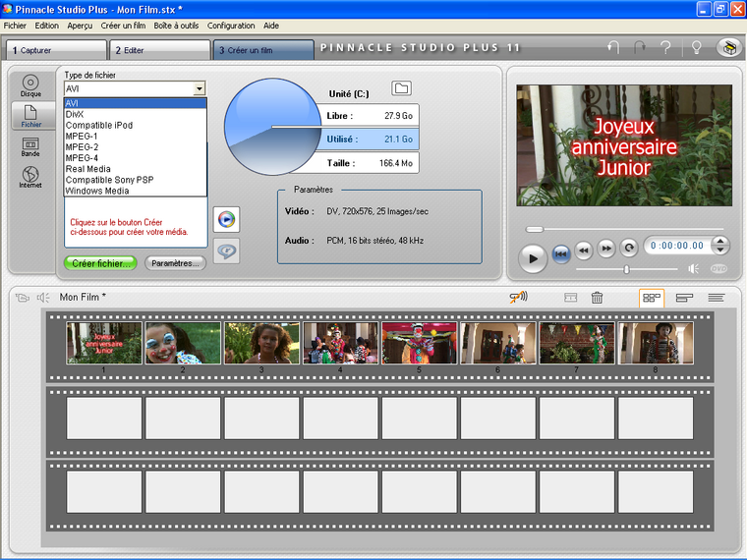
Task: Choose MPEG-2 in file type list
Action: (136, 147)
